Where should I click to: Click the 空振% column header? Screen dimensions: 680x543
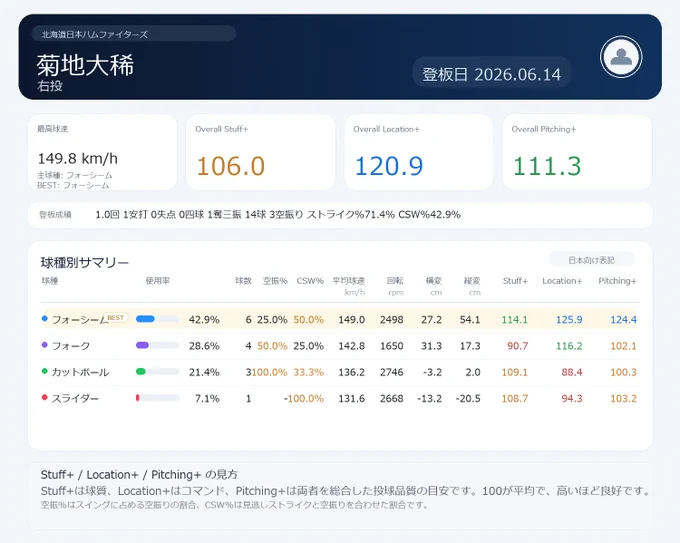click(x=275, y=281)
